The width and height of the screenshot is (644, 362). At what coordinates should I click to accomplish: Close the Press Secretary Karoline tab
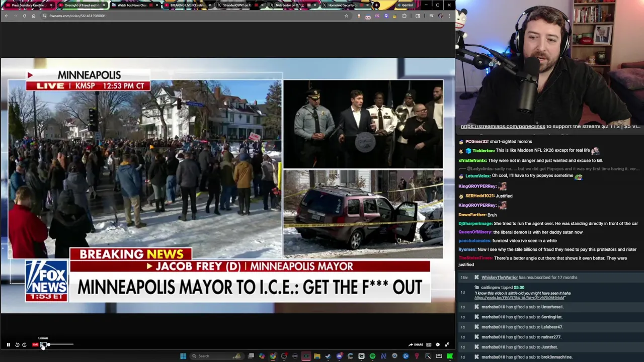click(x=51, y=5)
